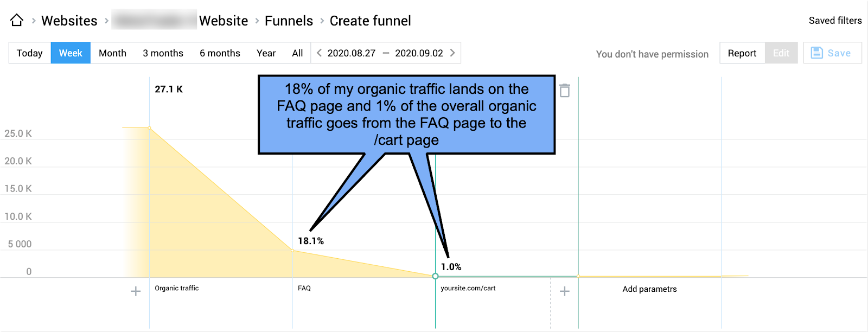Select the Year range
The image size is (868, 332).
pos(266,53)
